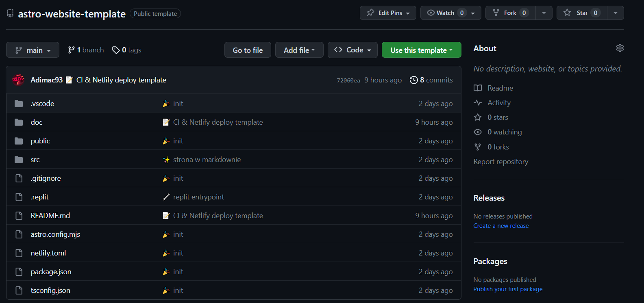This screenshot has width=644, height=303.
Task: Open the src folder name
Action: click(x=35, y=160)
